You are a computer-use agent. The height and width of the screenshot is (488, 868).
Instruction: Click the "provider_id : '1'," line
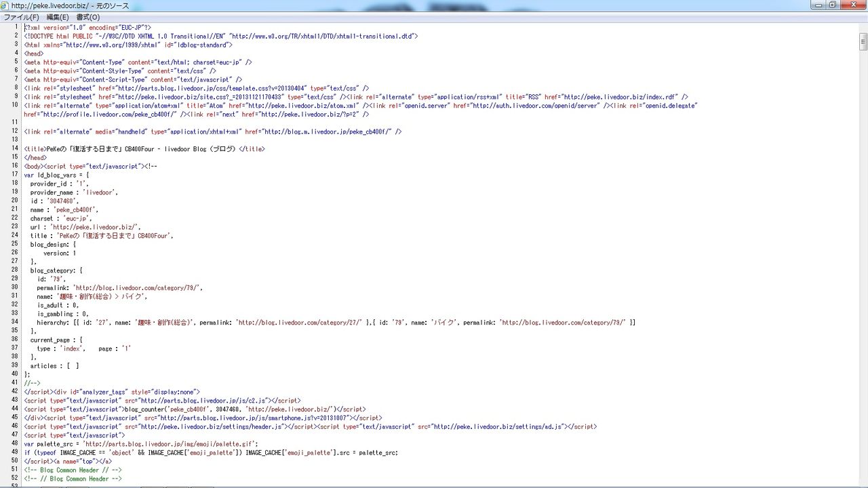60,184
